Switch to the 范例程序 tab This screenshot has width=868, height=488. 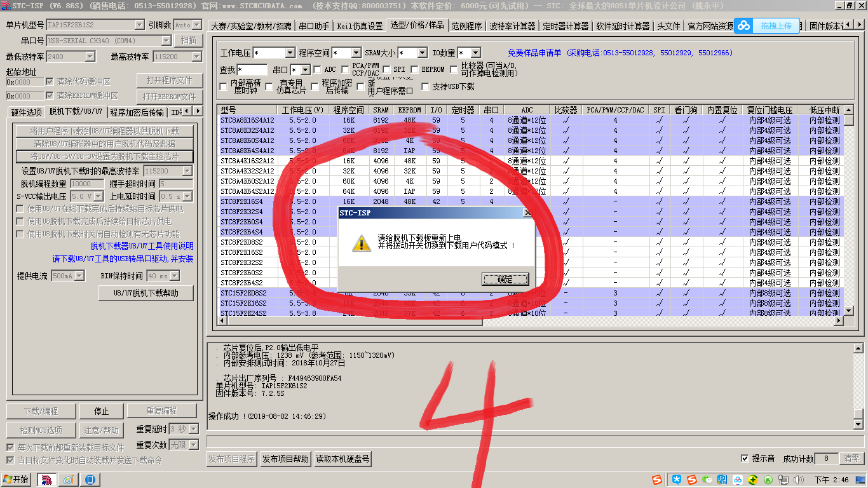pos(466,26)
